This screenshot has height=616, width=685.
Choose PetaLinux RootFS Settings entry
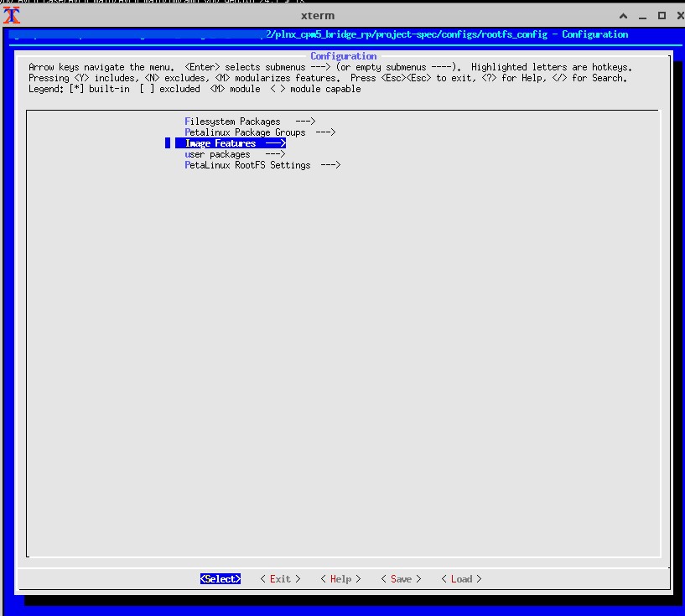click(247, 165)
